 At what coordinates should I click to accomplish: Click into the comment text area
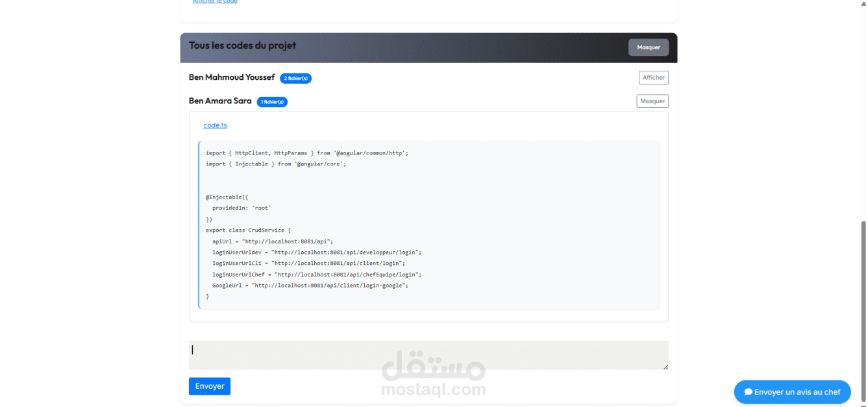(x=428, y=355)
